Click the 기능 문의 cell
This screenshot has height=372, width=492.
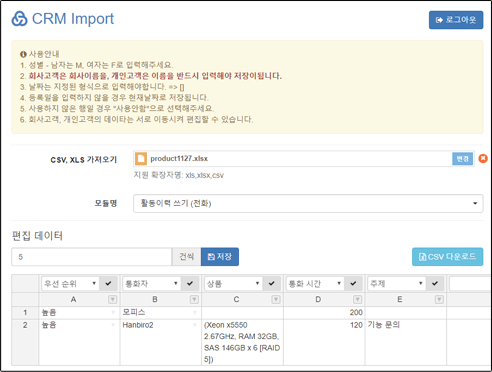(x=406, y=342)
